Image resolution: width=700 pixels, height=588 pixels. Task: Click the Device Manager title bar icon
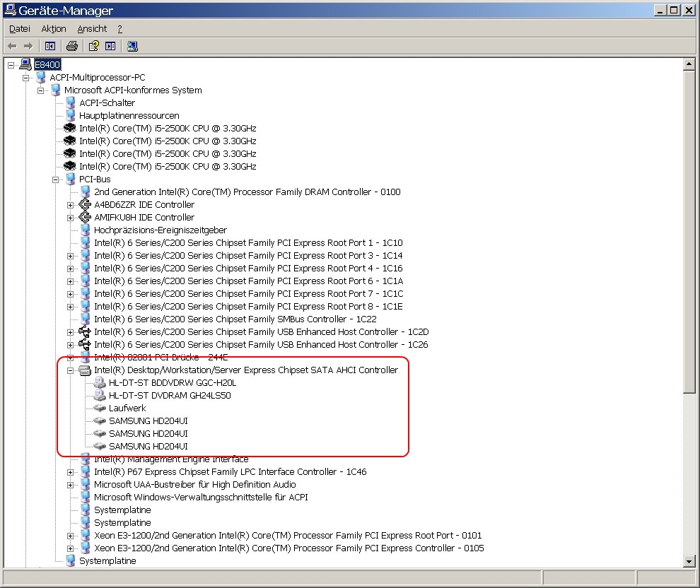[x=10, y=10]
